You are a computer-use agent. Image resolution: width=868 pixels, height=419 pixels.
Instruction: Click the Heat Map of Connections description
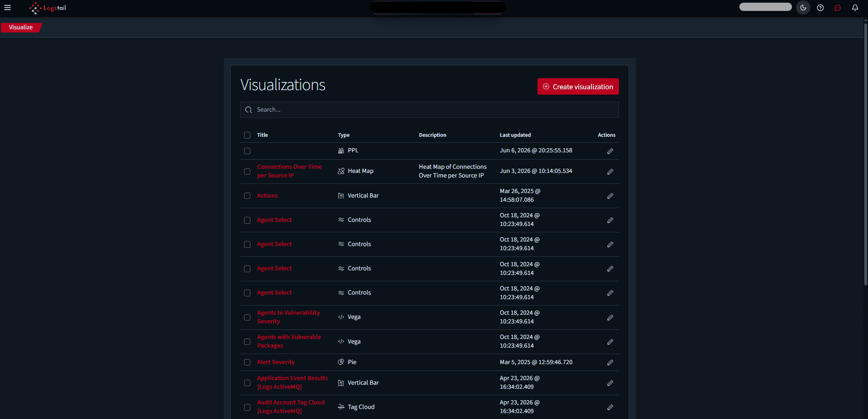tap(453, 171)
